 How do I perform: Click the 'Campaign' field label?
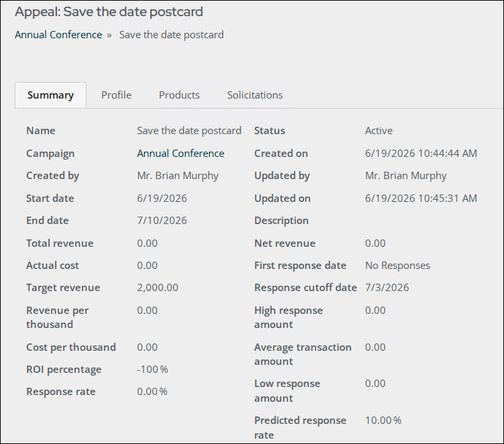pos(50,154)
